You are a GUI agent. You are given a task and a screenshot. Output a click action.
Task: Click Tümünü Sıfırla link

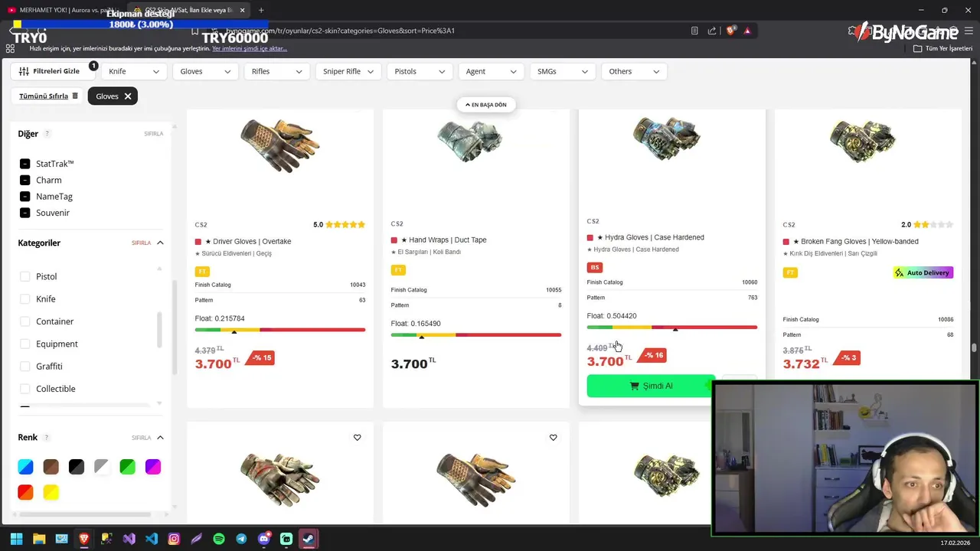tap(44, 96)
